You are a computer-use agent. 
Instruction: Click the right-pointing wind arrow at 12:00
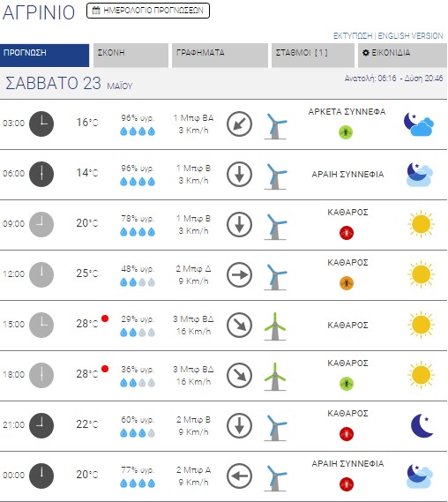point(239,274)
